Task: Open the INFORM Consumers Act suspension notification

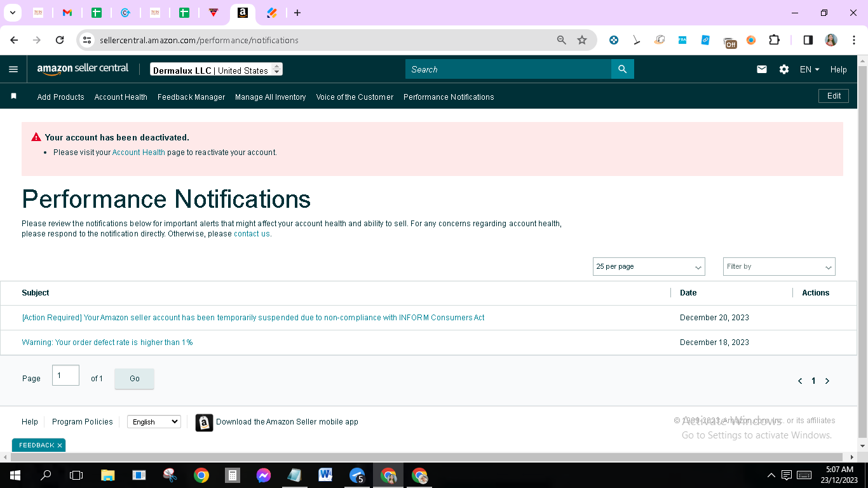Action: point(253,318)
